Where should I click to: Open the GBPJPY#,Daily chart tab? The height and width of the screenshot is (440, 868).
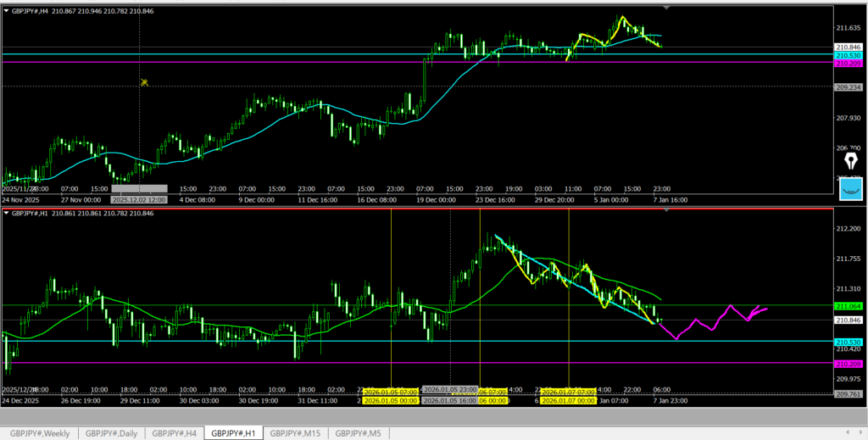(x=111, y=433)
